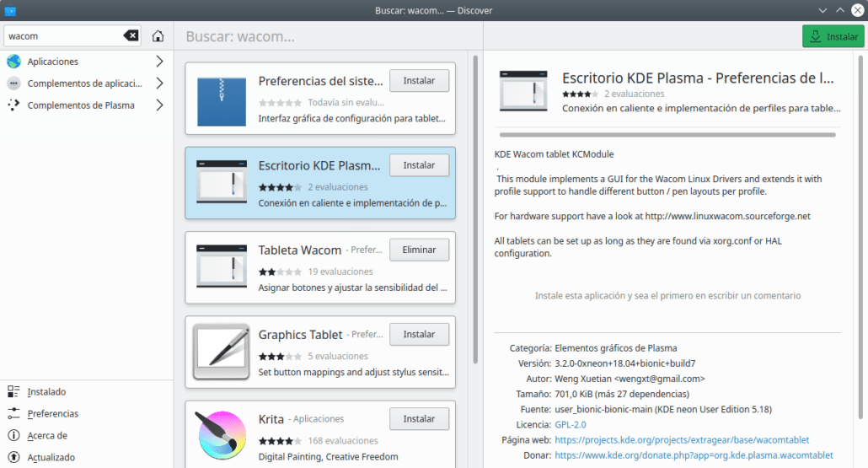Click the version 3.2.0-0xneon value
Image resolution: width=868 pixels, height=468 pixels.
pos(625,363)
